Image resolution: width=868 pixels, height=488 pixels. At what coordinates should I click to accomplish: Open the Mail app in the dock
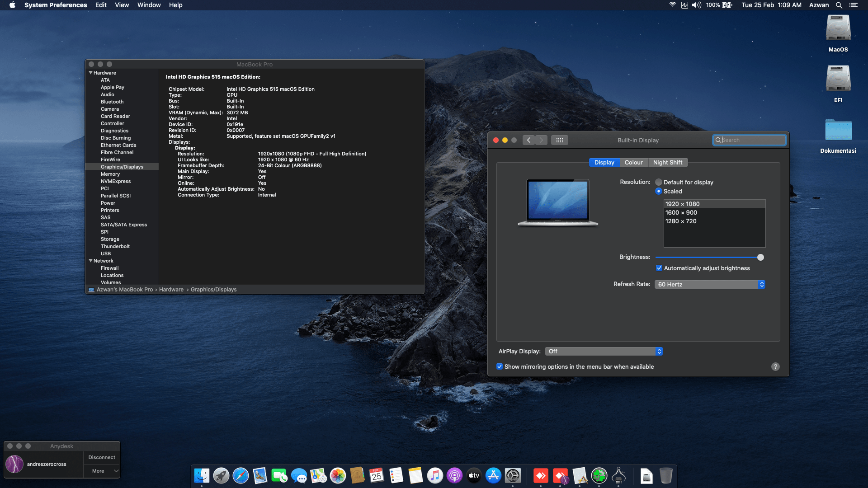[x=260, y=476]
